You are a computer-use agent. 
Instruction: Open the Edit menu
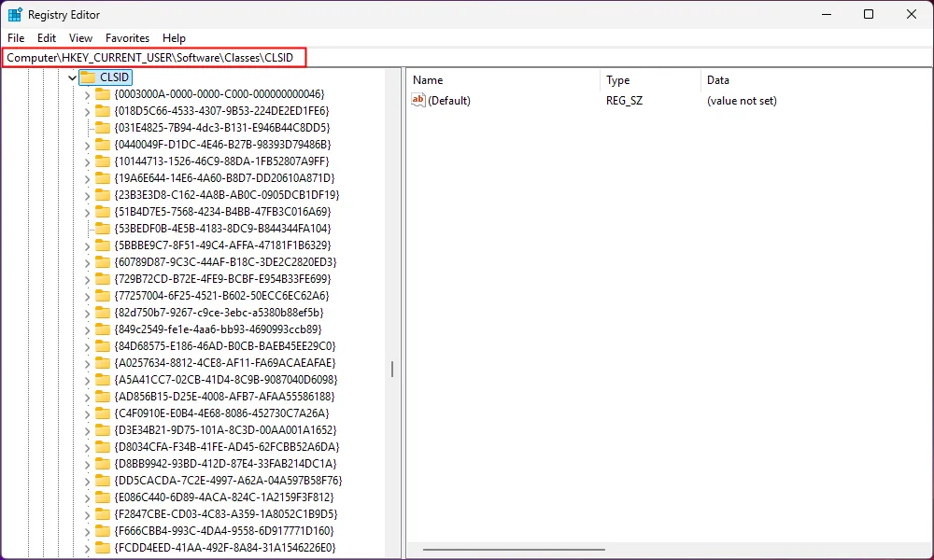[46, 38]
